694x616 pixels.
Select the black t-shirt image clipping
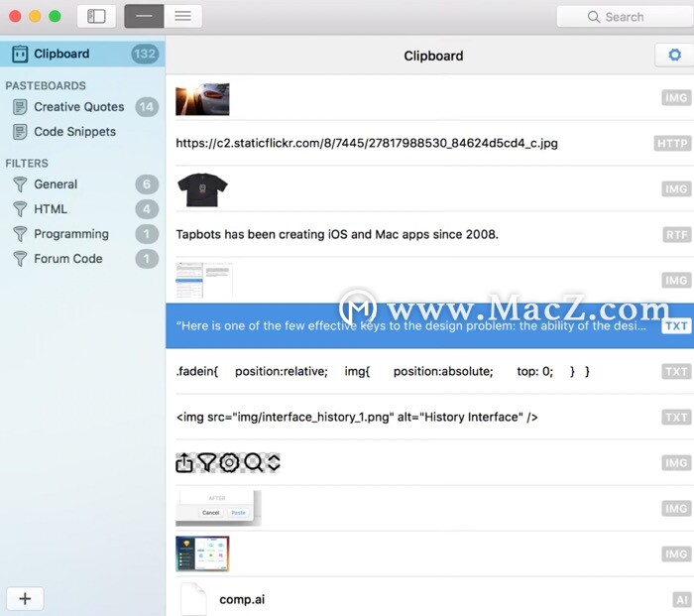point(429,189)
